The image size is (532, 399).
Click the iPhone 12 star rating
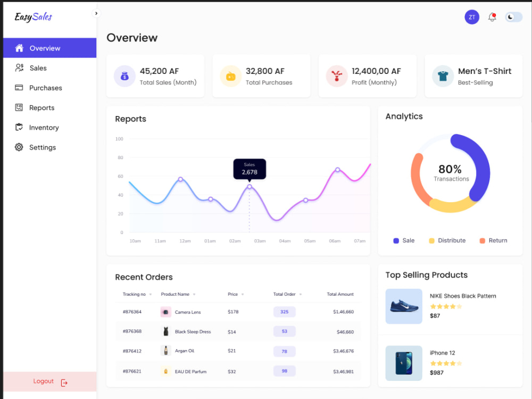(x=446, y=363)
